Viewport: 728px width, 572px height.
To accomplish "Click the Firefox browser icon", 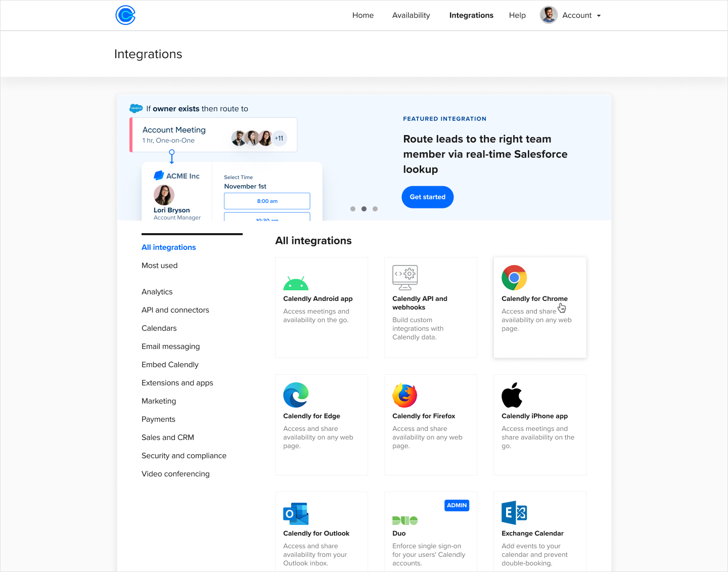I will (405, 395).
